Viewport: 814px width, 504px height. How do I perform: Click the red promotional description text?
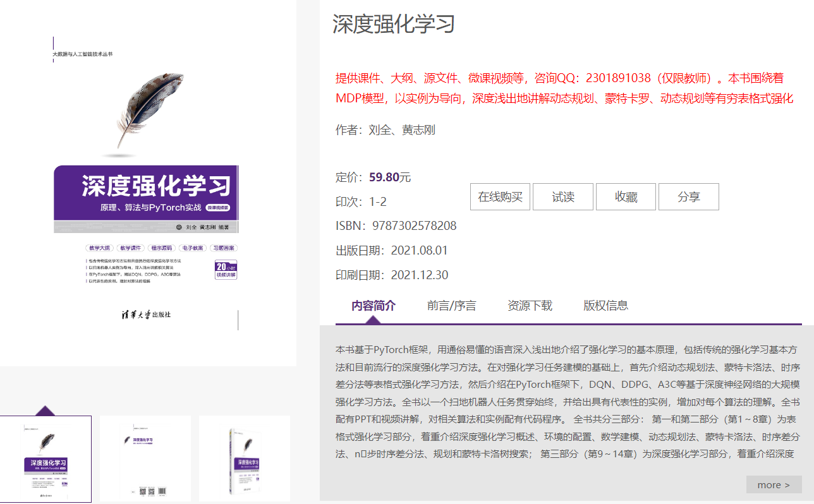click(564, 88)
